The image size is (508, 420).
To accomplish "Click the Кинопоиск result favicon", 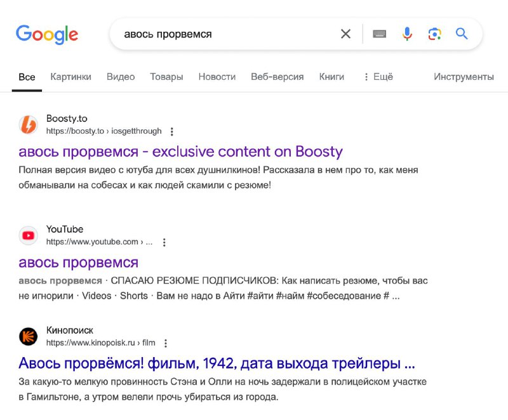I will [x=28, y=336].
